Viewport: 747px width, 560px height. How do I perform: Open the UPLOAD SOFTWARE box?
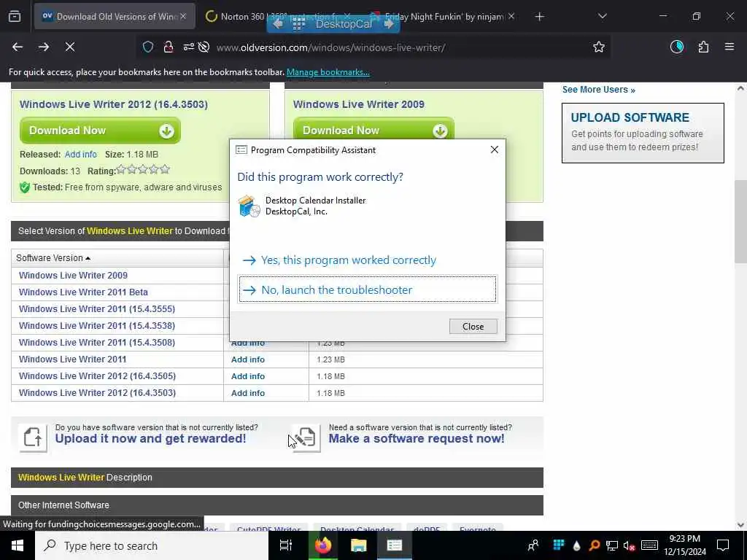(x=643, y=133)
